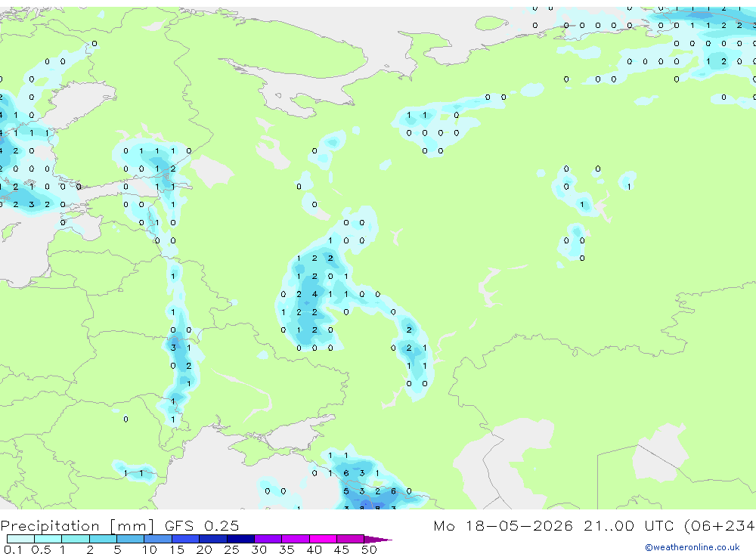Choose the 2–5 mm legend color swatch
The image size is (756, 554).
pos(103,539)
